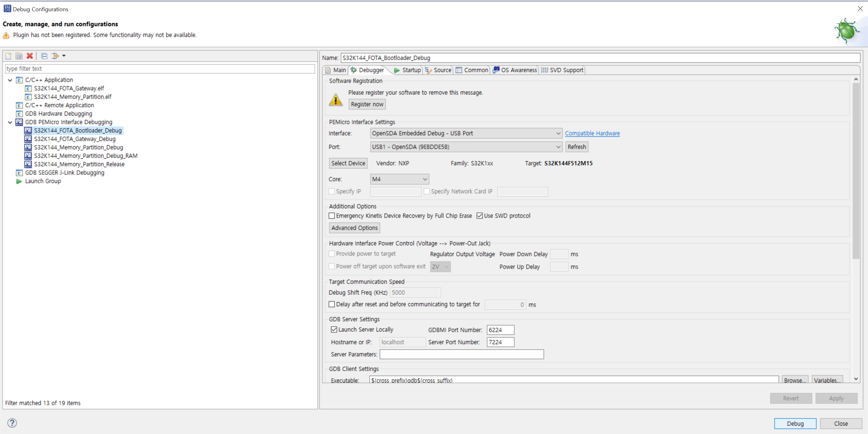Collapse the GDB PEMicro Interface Debugging node
868x434 pixels.
coord(10,122)
